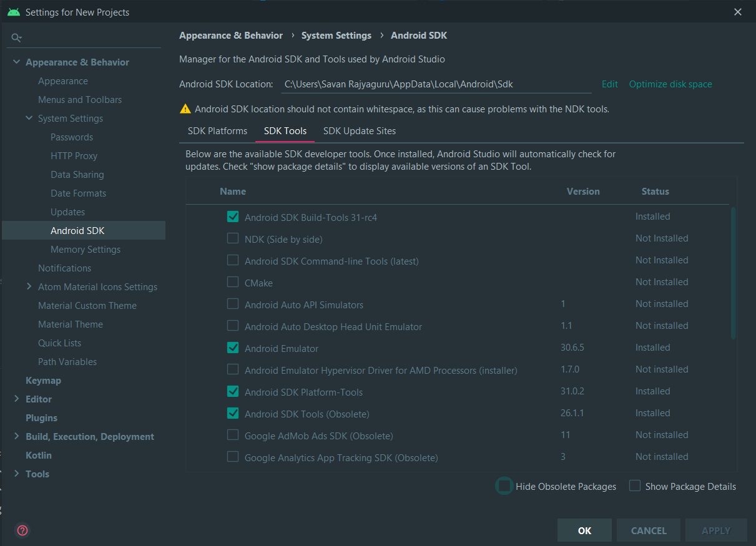Screen dimensions: 756x546
Task: Enable Show Package Details checkbox
Action: click(x=635, y=485)
